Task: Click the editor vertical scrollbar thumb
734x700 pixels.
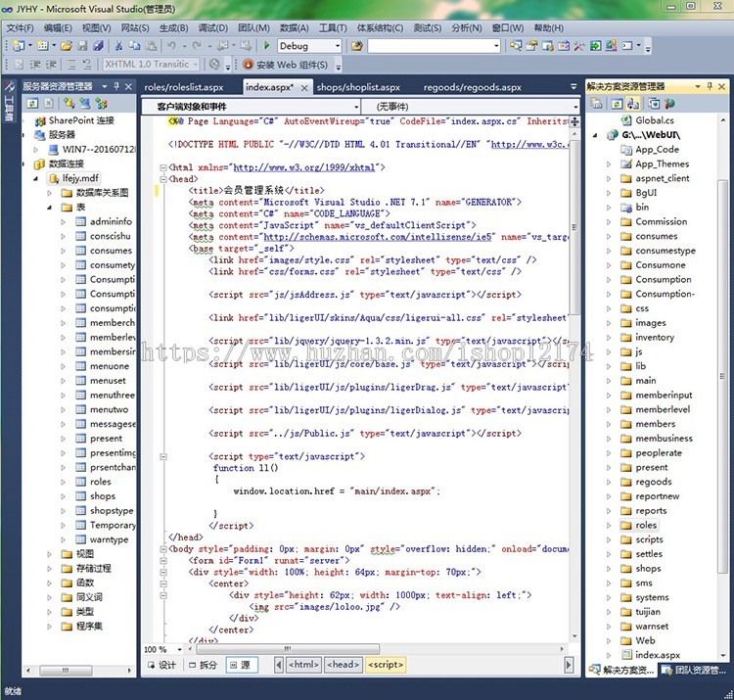Action: coord(574,228)
